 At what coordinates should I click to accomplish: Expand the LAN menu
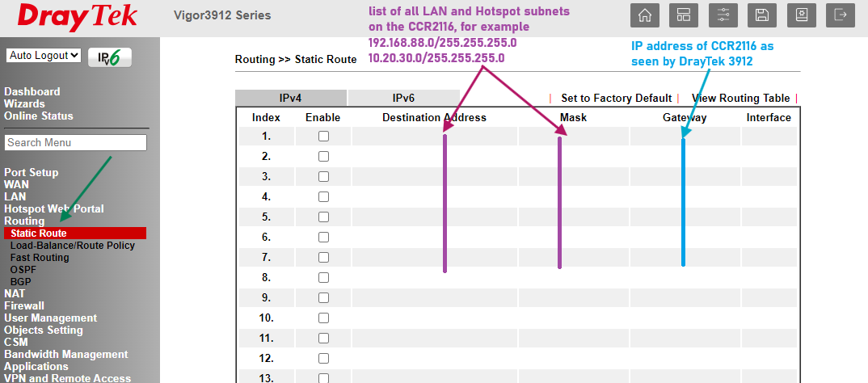(15, 197)
